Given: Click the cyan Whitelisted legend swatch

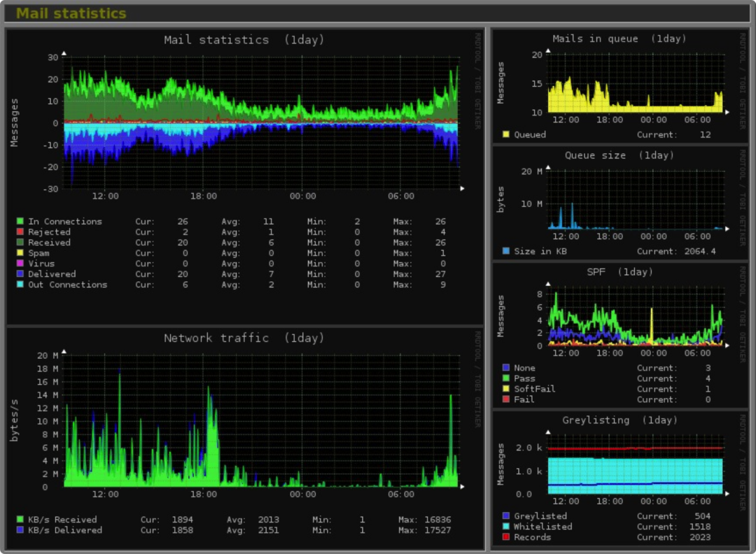Looking at the screenshot, I should click(506, 527).
